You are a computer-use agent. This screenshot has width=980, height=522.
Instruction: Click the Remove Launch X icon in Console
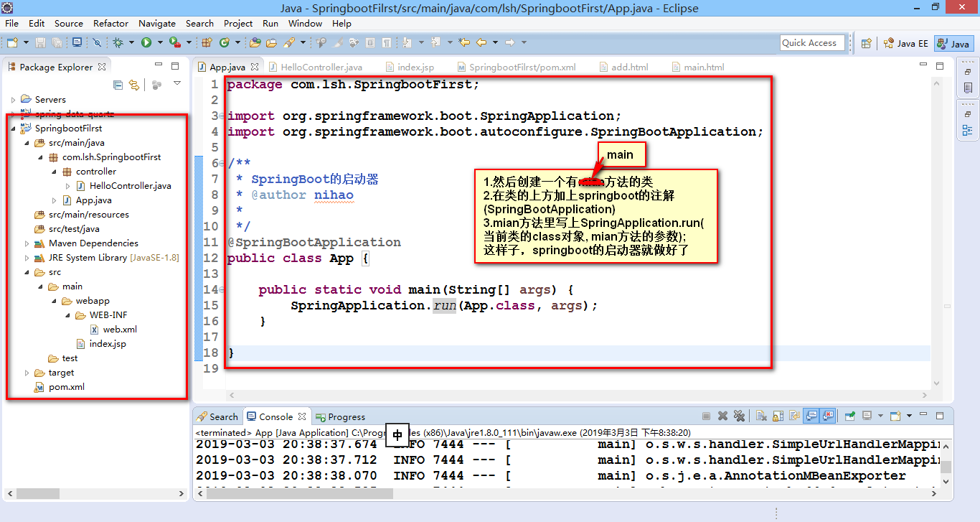point(722,416)
